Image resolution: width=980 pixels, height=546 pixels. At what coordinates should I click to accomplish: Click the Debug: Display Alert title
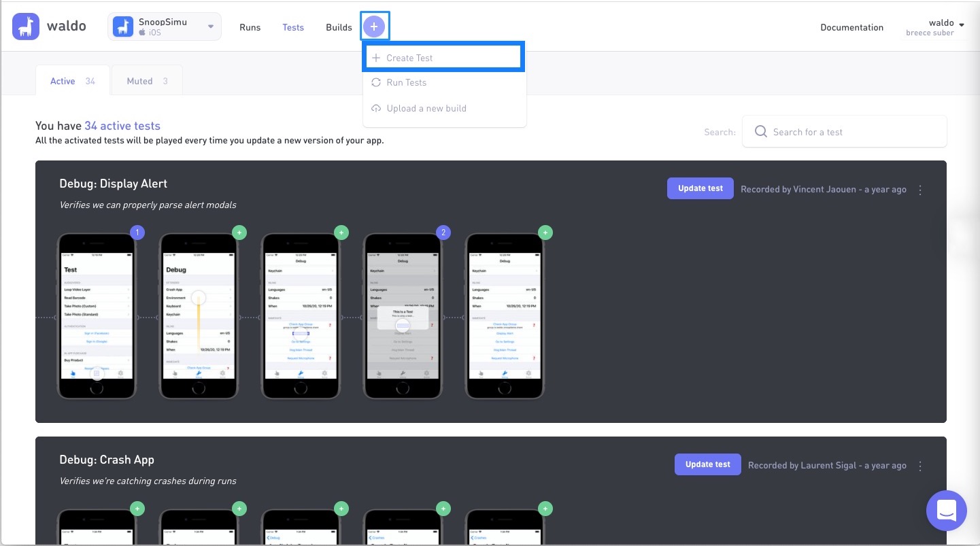click(113, 184)
